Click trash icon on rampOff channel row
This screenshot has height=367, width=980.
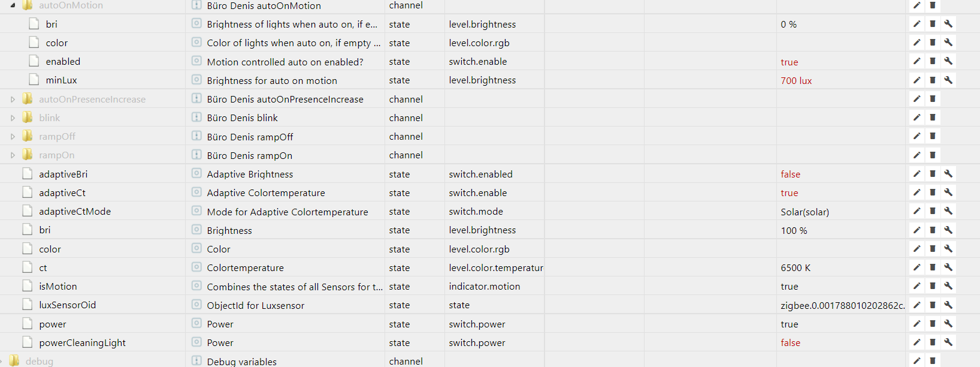click(933, 136)
